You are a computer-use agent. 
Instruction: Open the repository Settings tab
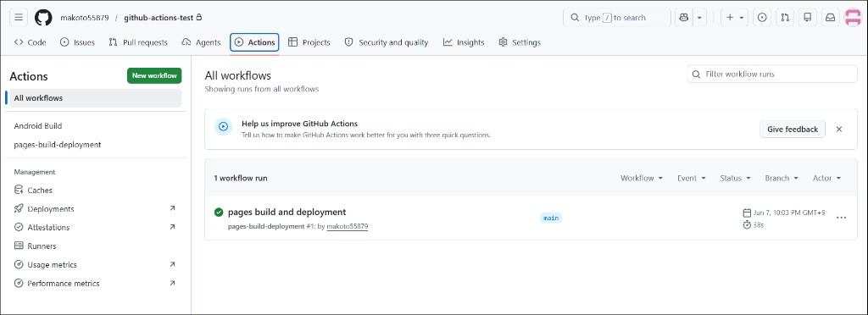tap(520, 42)
